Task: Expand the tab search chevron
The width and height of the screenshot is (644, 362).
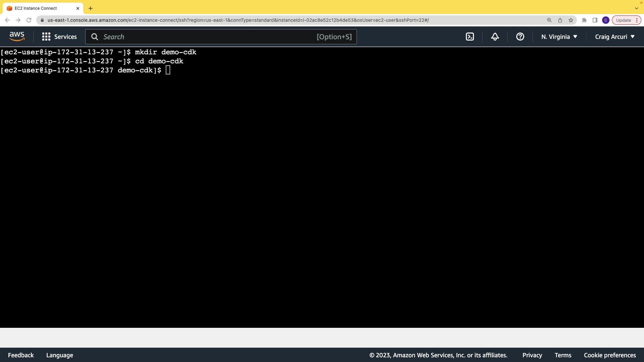Action: 636,8
